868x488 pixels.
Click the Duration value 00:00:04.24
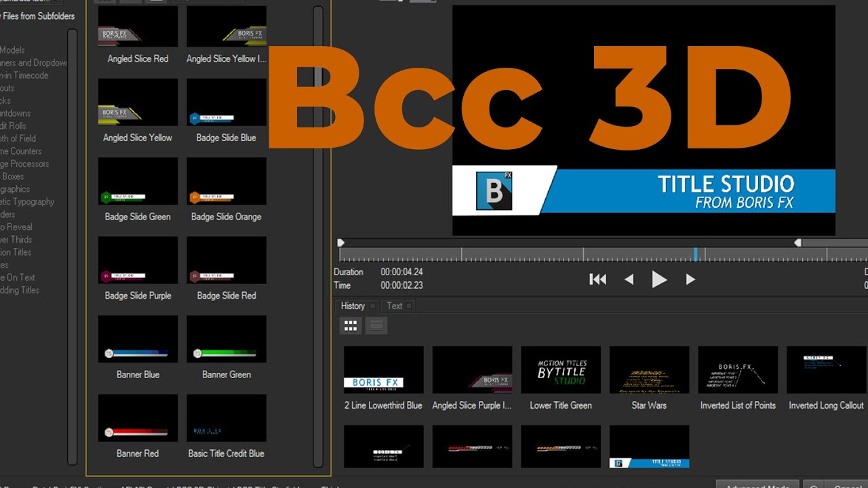tap(401, 272)
